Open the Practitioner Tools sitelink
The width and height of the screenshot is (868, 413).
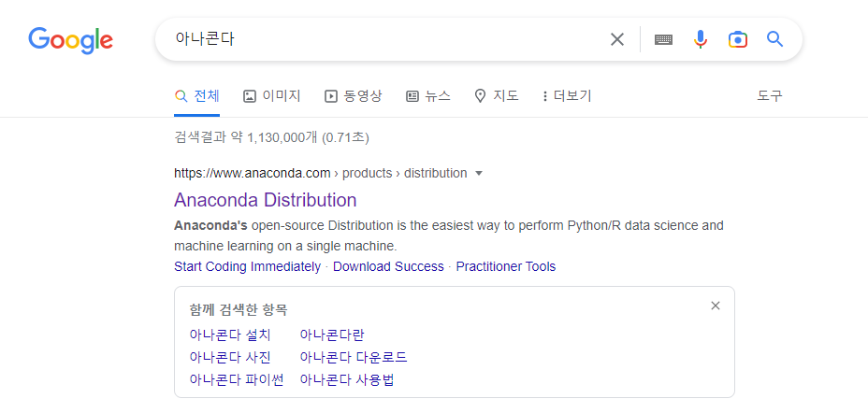pos(506,266)
